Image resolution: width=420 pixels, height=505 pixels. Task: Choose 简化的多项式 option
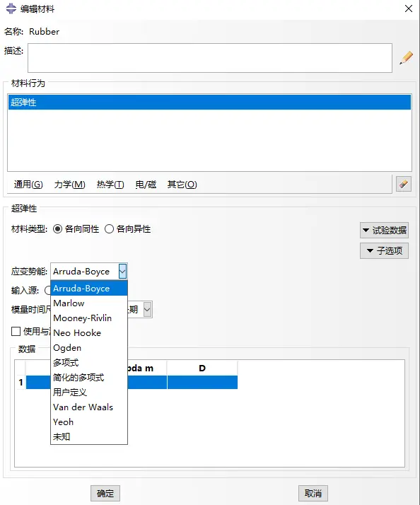[x=89, y=378]
